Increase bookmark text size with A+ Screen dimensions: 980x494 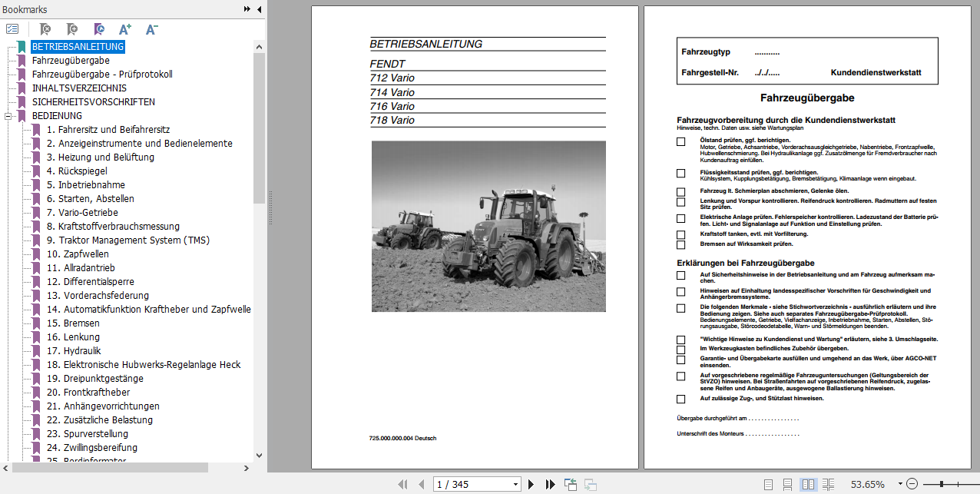pyautogui.click(x=125, y=29)
